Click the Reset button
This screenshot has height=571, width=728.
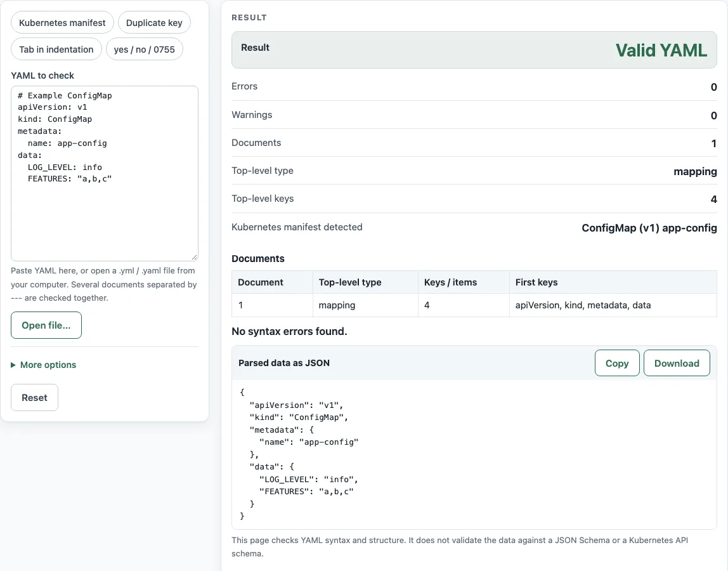[x=34, y=398]
